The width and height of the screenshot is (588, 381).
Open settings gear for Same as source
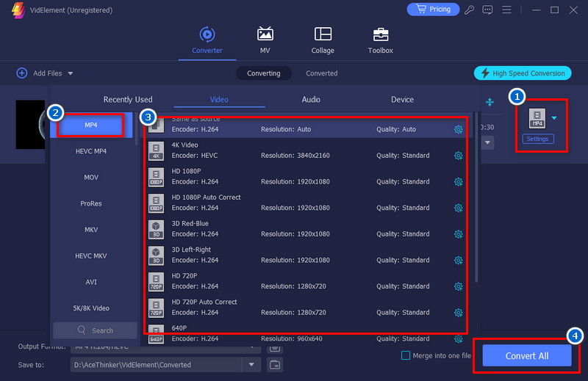point(458,130)
